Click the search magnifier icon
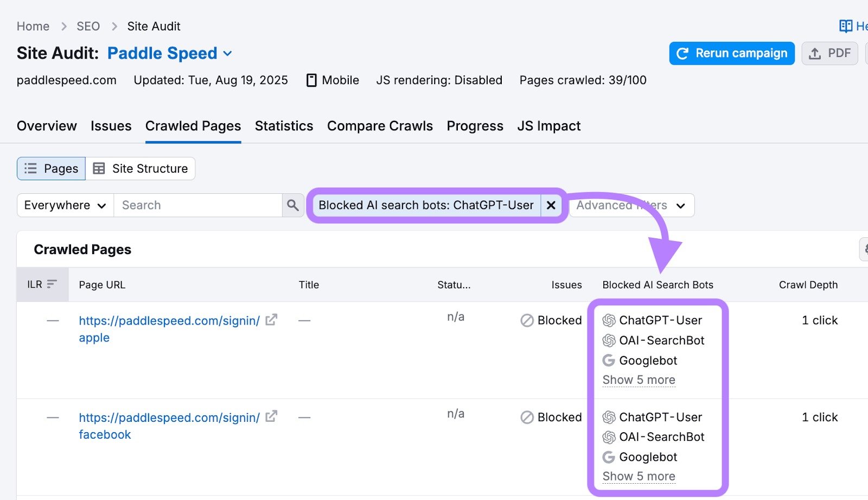This screenshot has height=500, width=868. tap(292, 205)
